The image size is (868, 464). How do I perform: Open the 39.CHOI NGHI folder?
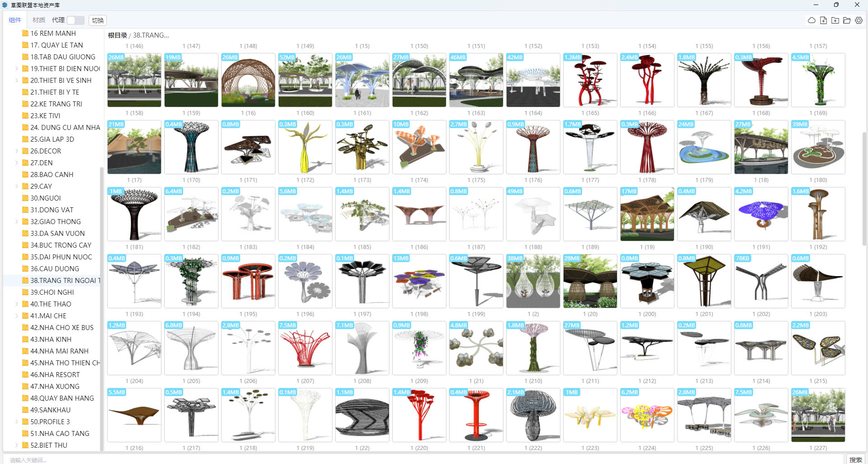[52, 292]
